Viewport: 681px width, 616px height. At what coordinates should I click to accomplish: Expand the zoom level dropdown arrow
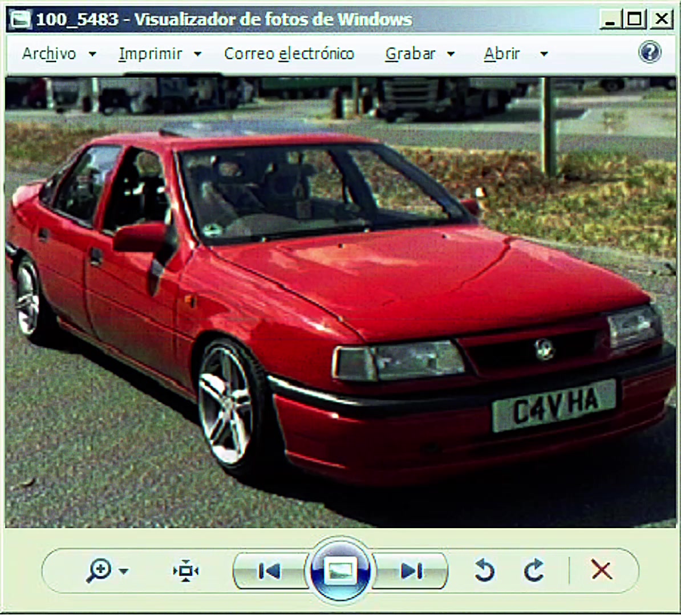pos(124,572)
